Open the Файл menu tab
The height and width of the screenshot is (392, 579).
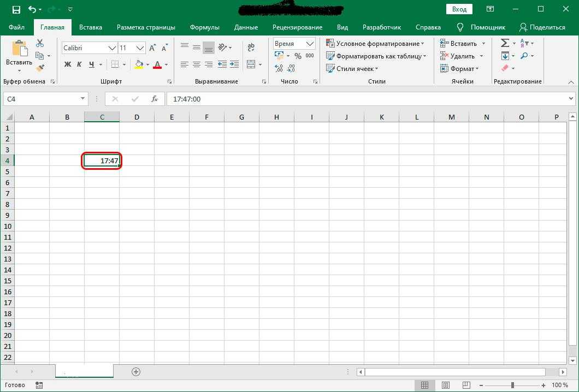click(x=16, y=27)
